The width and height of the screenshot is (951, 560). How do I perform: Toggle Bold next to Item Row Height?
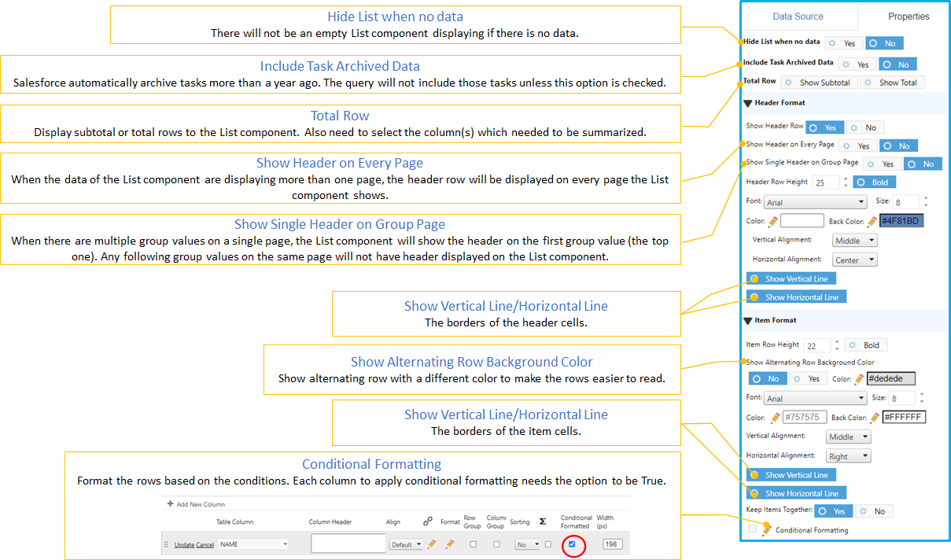tap(865, 344)
